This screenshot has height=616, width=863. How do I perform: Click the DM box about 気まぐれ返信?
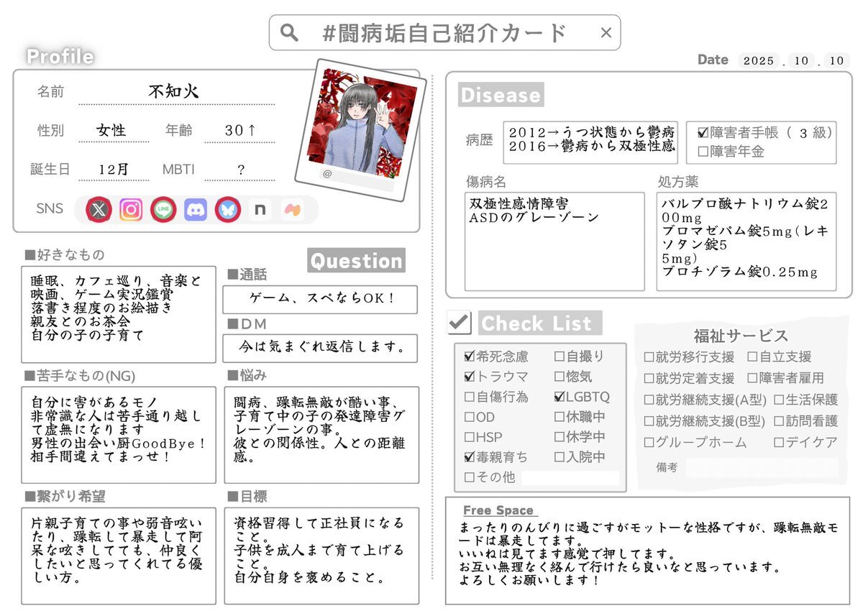coord(320,348)
